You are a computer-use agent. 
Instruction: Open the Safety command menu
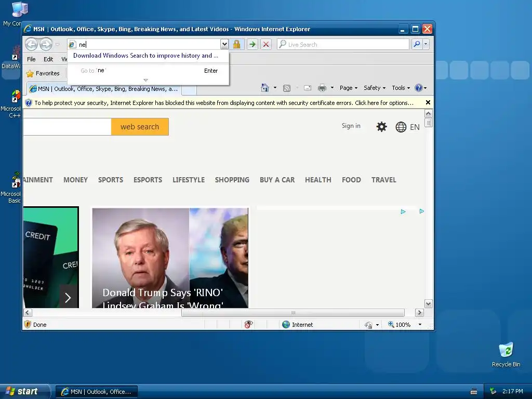coord(375,88)
